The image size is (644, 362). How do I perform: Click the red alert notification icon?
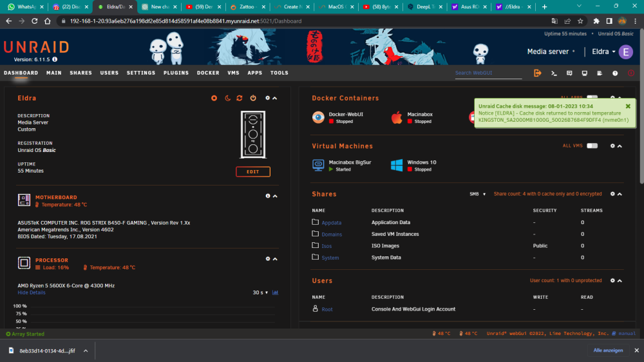click(x=631, y=73)
